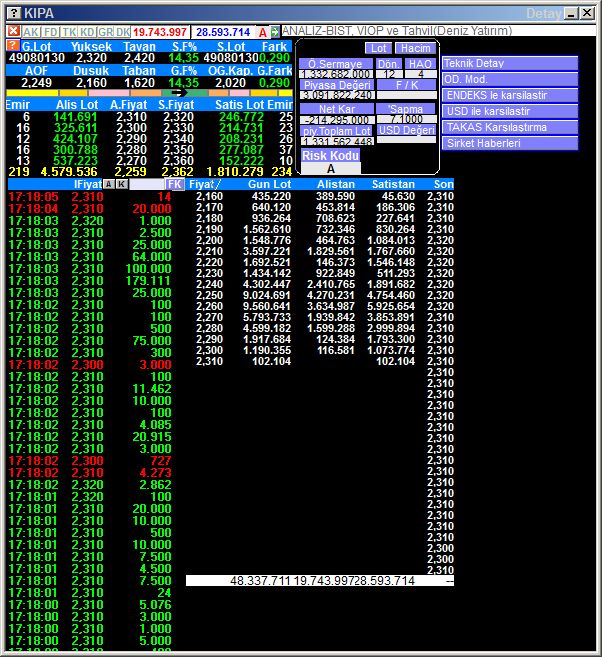Click the HAO label
The width and height of the screenshot is (602, 657).
[x=420, y=64]
